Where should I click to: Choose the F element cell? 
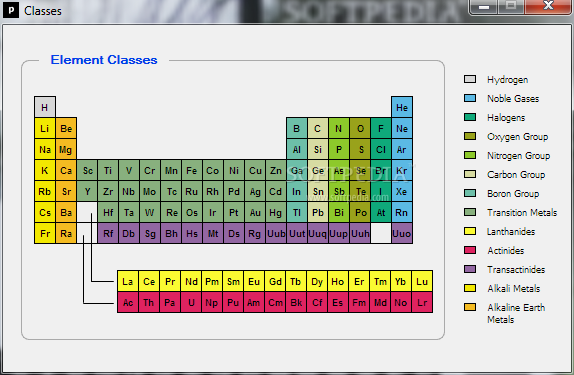tap(381, 128)
